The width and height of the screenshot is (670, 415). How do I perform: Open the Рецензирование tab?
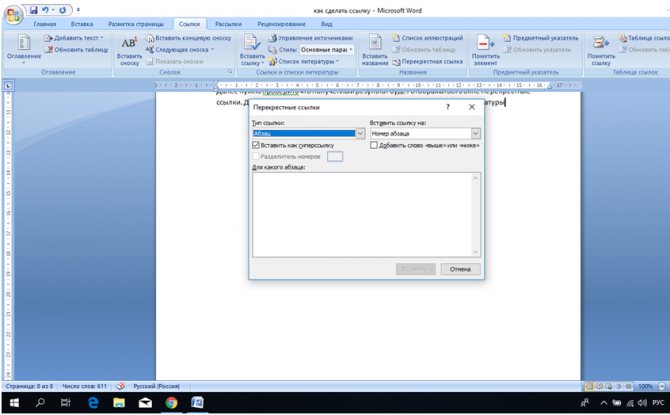coord(281,24)
